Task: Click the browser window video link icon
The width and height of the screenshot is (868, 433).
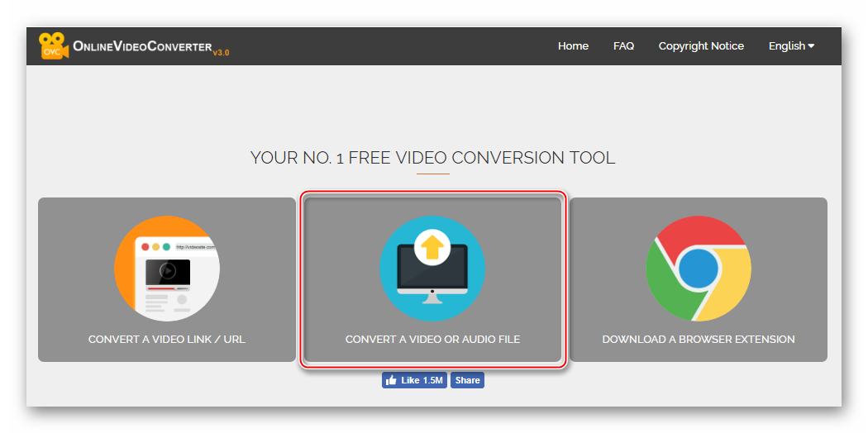Action: (x=167, y=269)
